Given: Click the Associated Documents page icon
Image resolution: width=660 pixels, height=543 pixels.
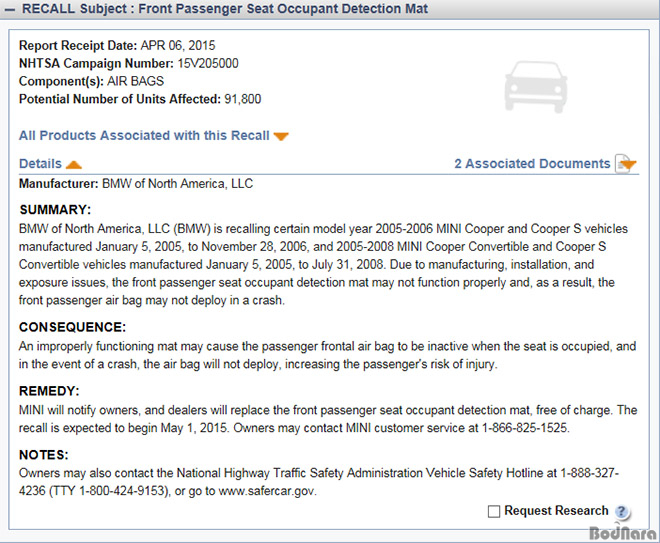Looking at the screenshot, I should [622, 164].
